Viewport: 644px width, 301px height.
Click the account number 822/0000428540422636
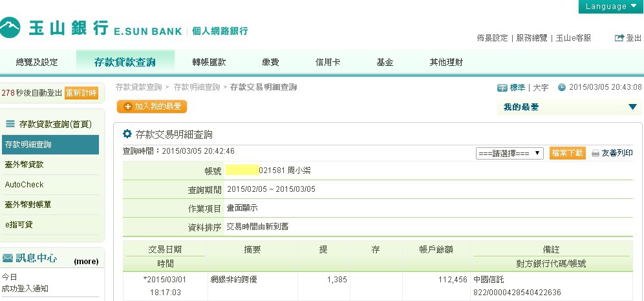point(517,293)
